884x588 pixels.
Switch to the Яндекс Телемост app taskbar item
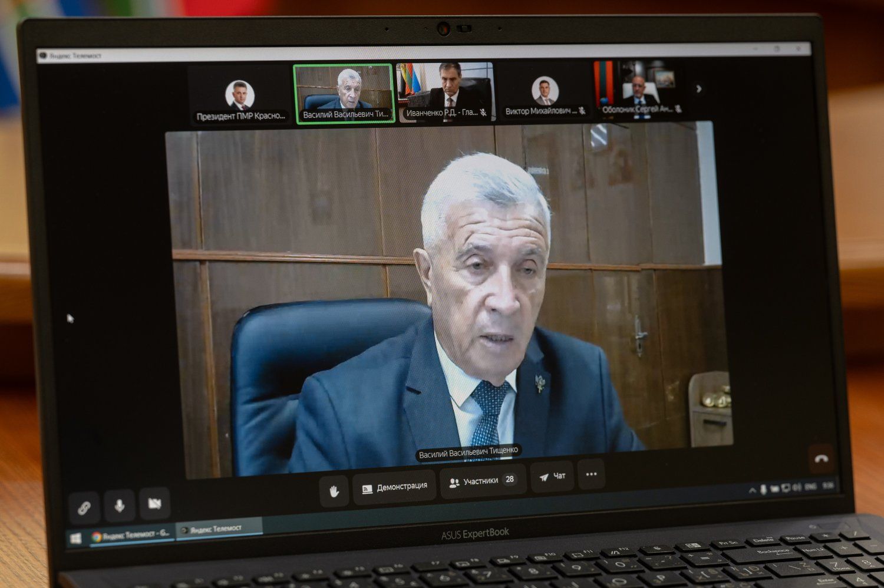[218, 528]
